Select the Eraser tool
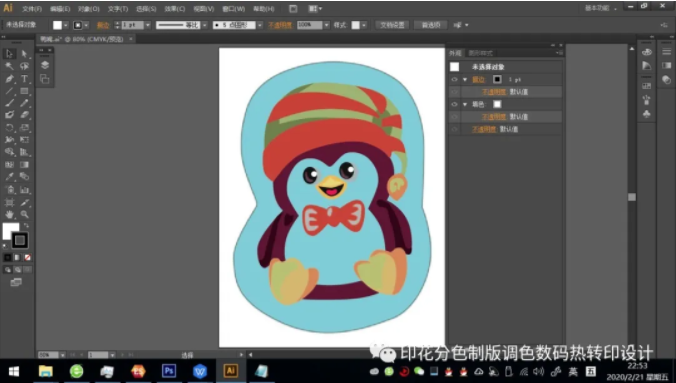 24,115
